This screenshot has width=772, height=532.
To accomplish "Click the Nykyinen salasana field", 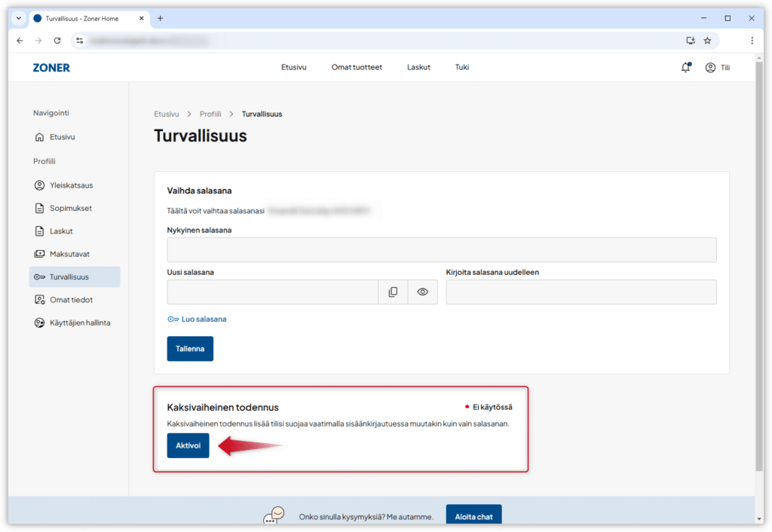I will [x=441, y=249].
